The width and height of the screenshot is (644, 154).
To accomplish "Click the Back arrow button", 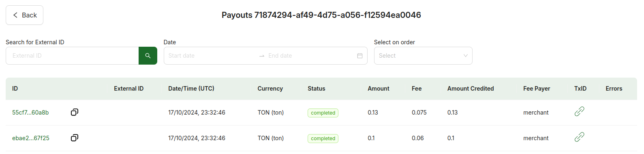I will (24, 15).
